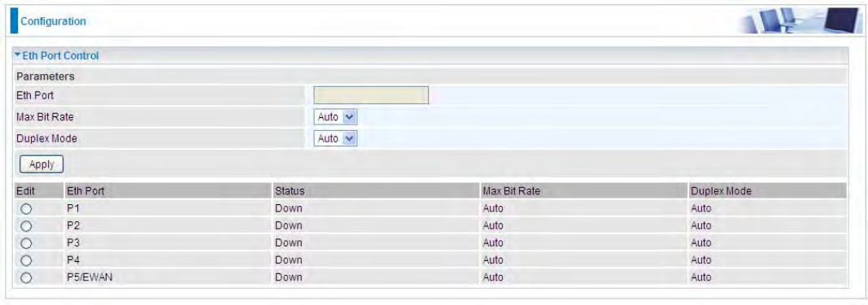Click the P4 port name cell
This screenshot has width=868, height=305.
coord(74,259)
